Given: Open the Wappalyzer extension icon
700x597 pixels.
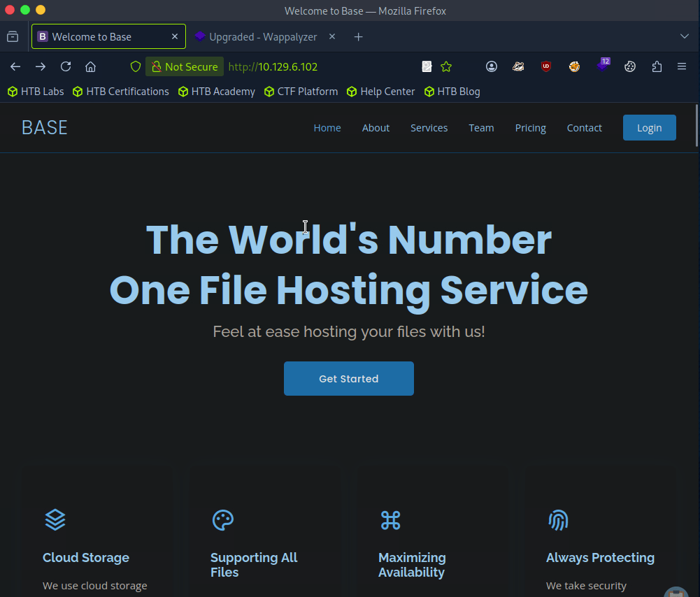Looking at the screenshot, I should coord(602,66).
